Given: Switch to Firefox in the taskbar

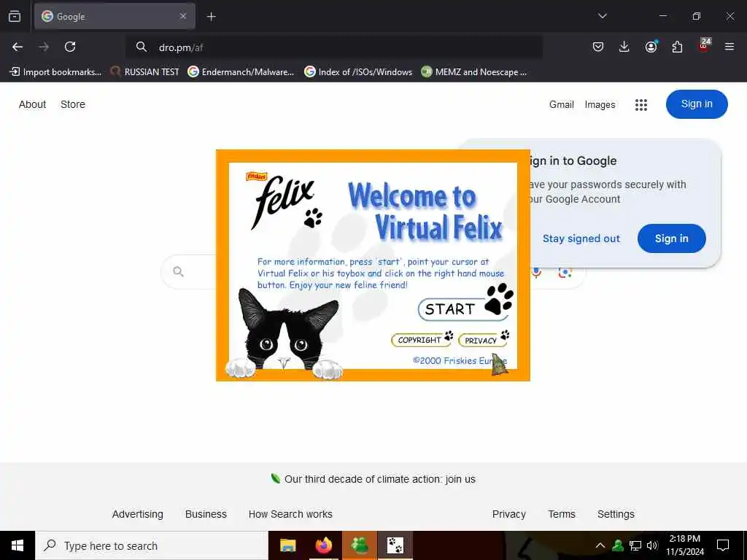Looking at the screenshot, I should [324, 545].
